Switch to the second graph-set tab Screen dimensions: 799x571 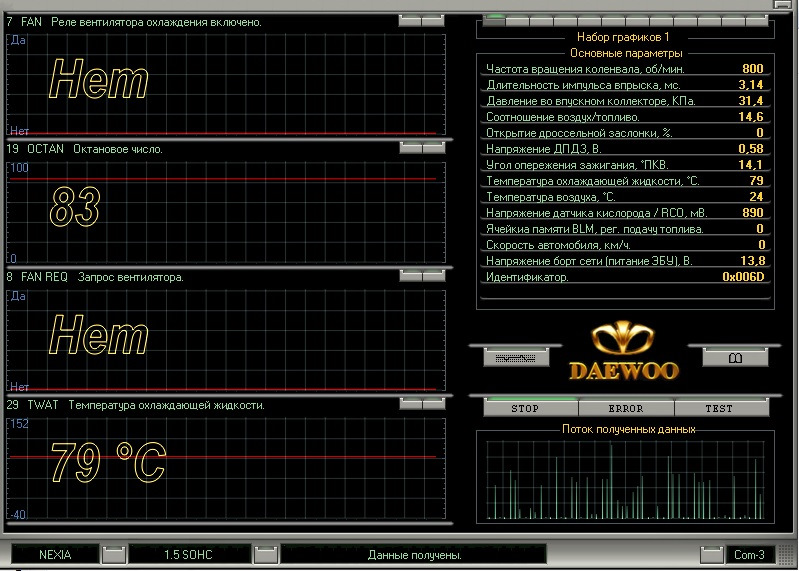[x=518, y=21]
